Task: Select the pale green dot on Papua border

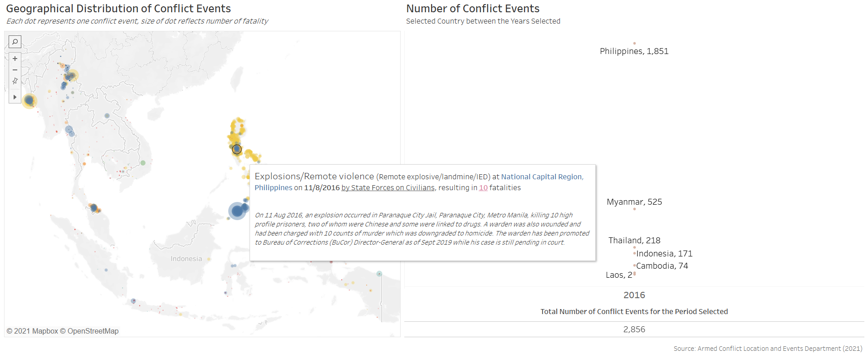Action: pyautogui.click(x=379, y=274)
